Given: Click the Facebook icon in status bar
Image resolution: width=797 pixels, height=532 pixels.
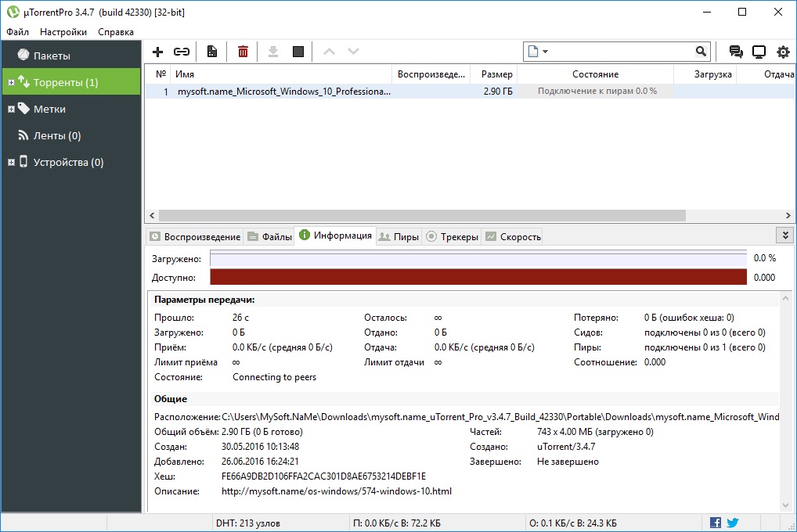Looking at the screenshot, I should 715,523.
